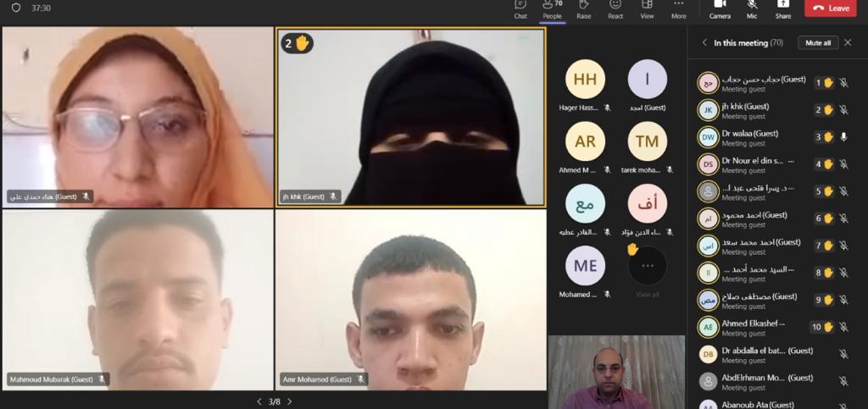Go to previous video page arrow
This screenshot has width=868, height=409.
tap(259, 401)
